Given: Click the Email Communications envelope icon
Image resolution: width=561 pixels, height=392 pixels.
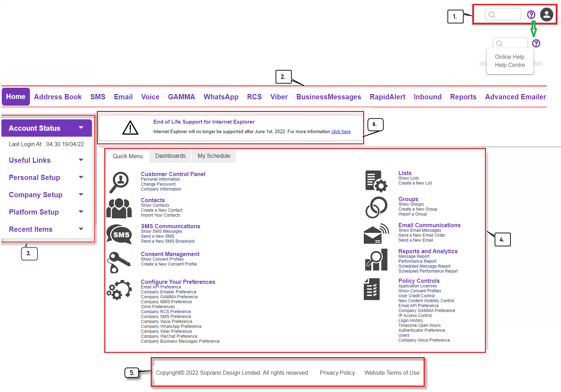Looking at the screenshot, I should click(x=376, y=234).
